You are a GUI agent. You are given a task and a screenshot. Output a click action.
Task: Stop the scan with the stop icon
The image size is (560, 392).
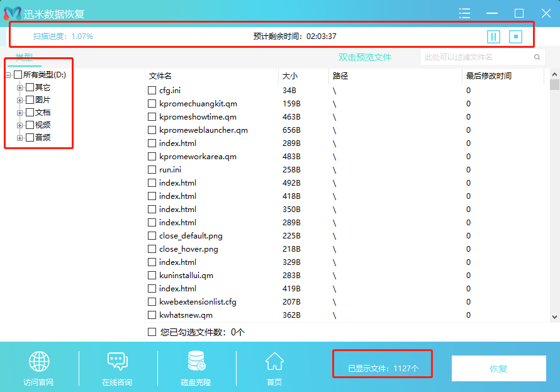(515, 36)
